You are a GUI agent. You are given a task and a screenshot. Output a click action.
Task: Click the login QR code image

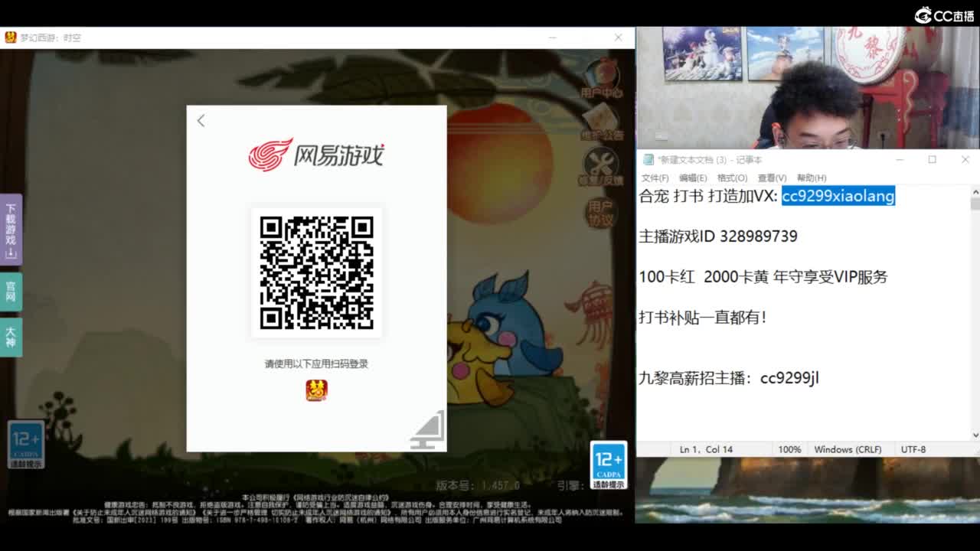(x=316, y=272)
